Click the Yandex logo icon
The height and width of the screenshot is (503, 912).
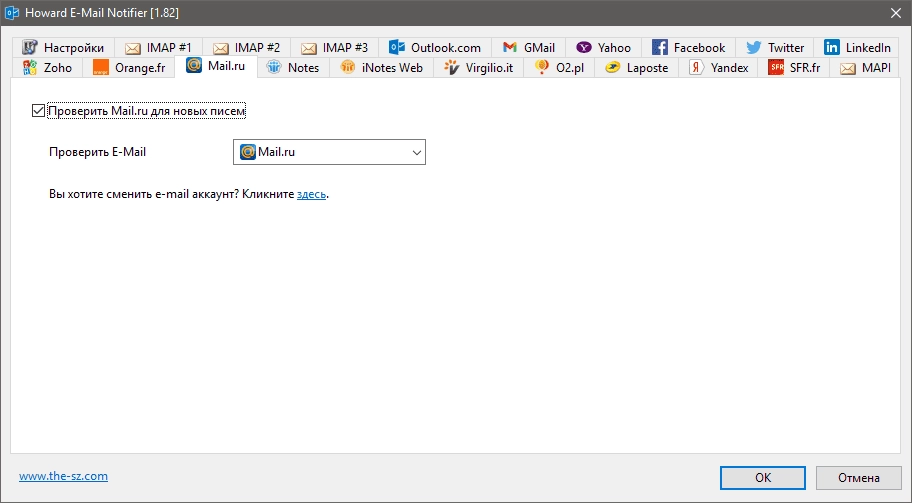(697, 67)
